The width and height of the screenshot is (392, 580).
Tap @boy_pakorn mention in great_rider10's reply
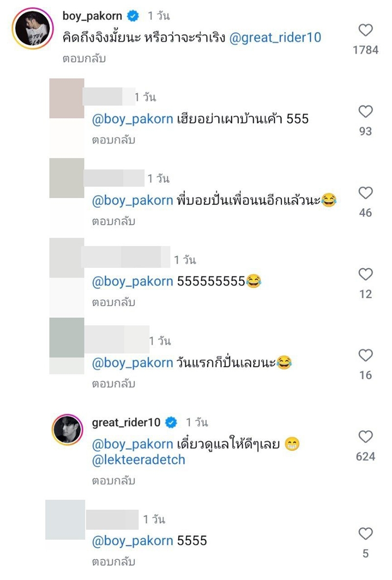132,444
